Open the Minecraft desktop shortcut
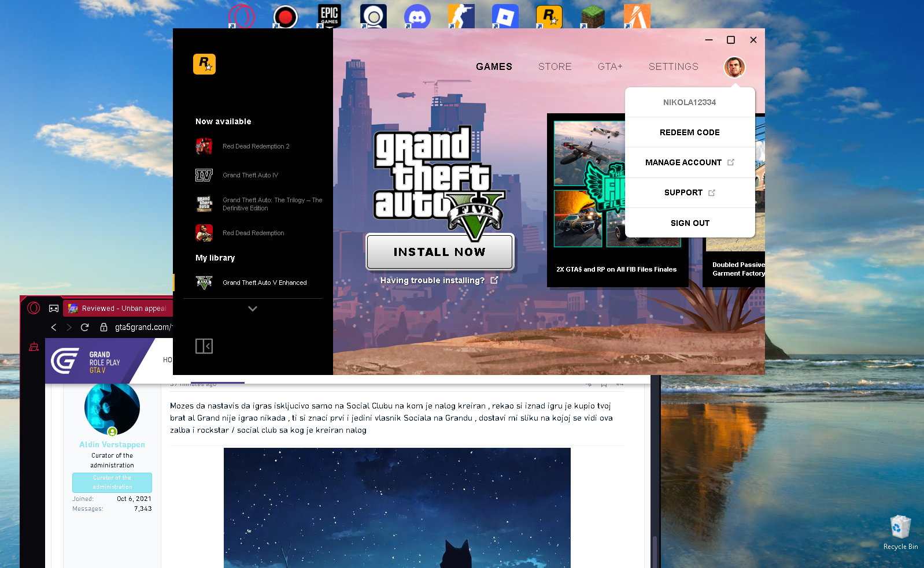924x568 pixels. 593,16
